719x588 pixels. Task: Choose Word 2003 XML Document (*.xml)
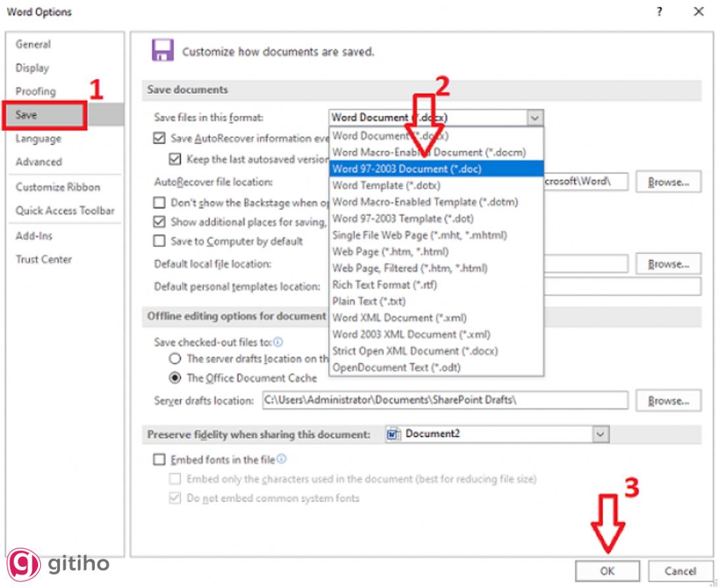[436, 334]
